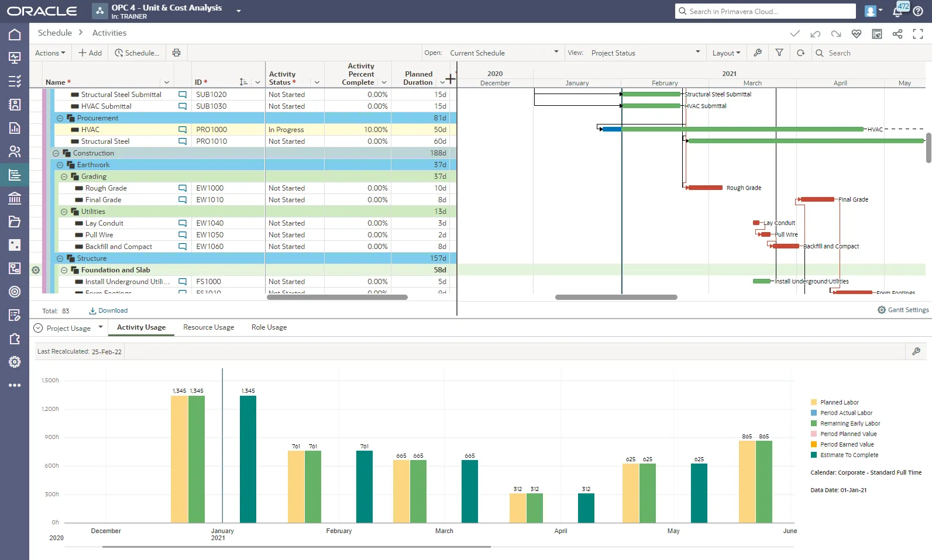
Task: Click the refresh icon beside filter
Action: [x=800, y=53]
